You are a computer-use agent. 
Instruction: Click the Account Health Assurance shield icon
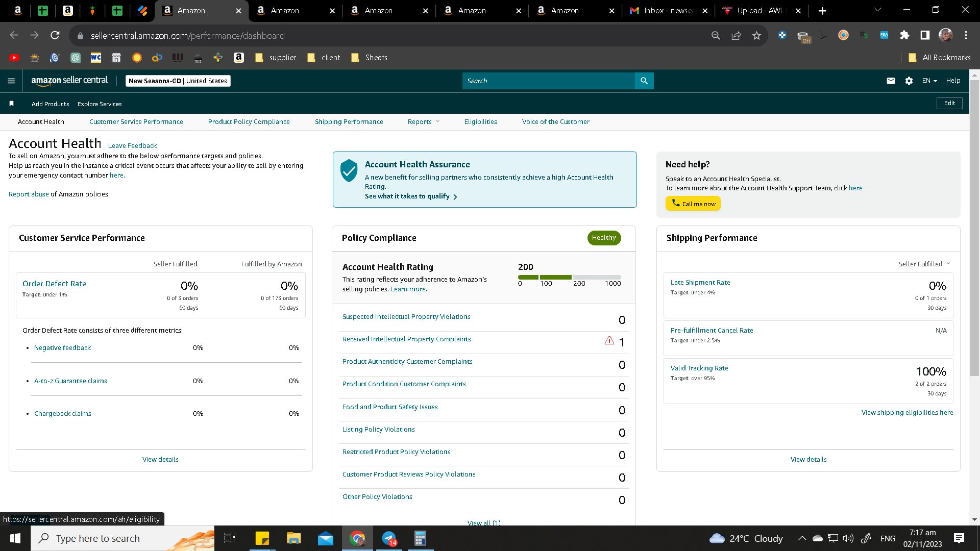click(349, 171)
